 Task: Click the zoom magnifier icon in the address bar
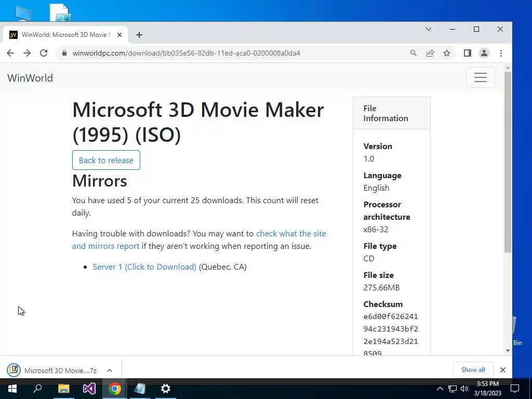413,53
